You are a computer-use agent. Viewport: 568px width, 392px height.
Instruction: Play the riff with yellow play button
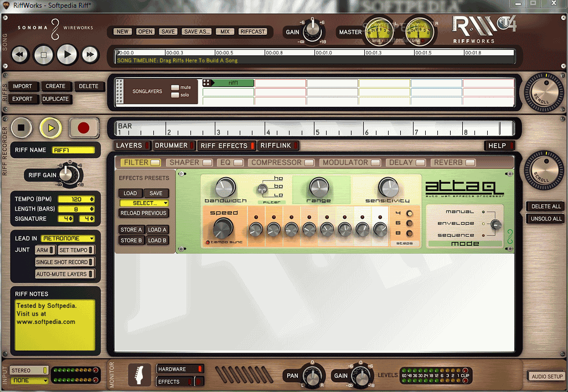click(51, 127)
